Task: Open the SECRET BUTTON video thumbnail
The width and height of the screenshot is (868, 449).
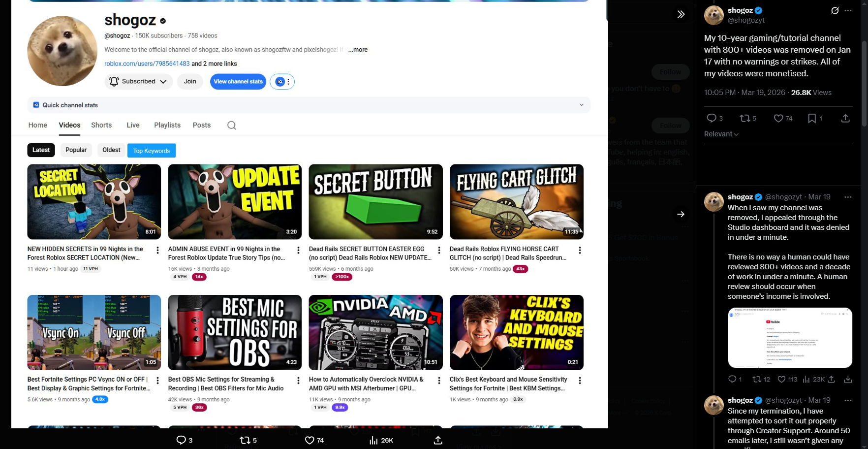Action: coord(375,202)
